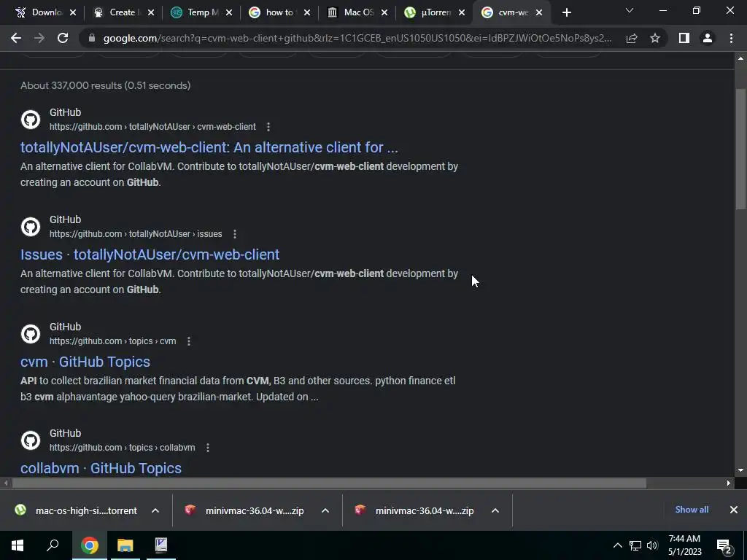Click GitHub favicon of Issues result
Image resolution: width=747 pixels, height=560 pixels.
pyautogui.click(x=31, y=227)
